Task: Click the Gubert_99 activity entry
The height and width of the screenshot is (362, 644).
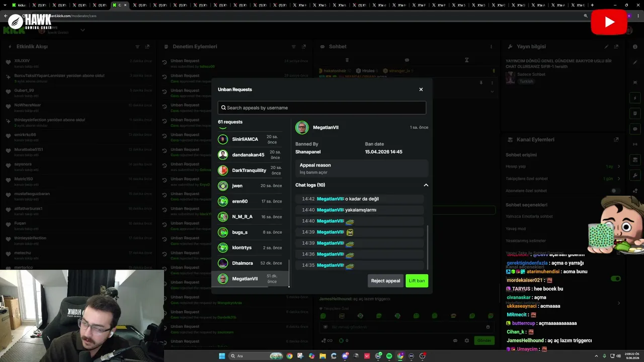Action: pos(78,93)
